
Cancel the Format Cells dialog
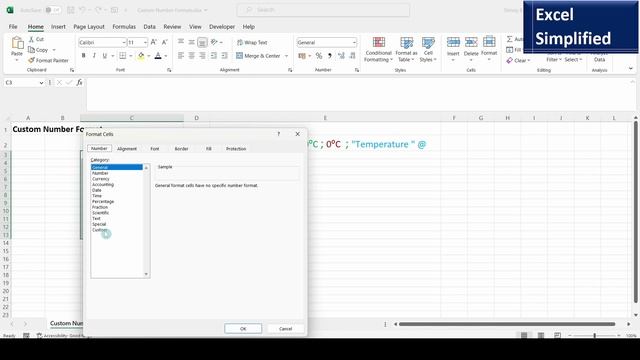pyautogui.click(x=286, y=329)
